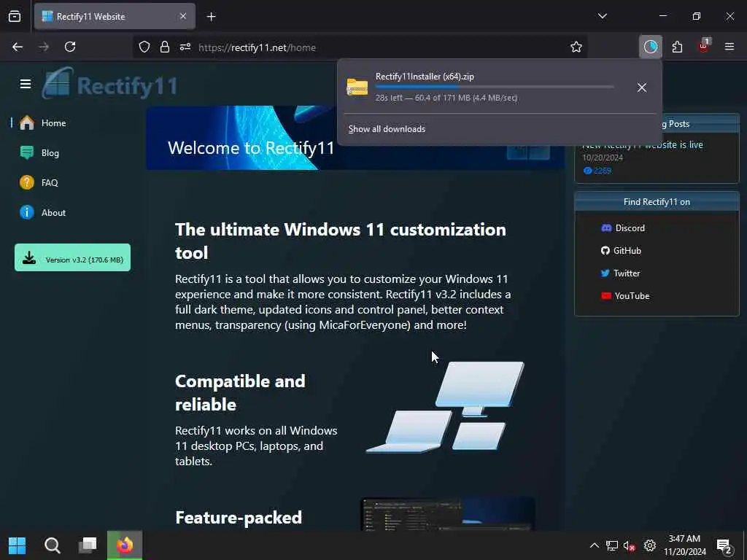The image size is (747, 560).
Task: Reload the current page
Action: (x=70, y=47)
